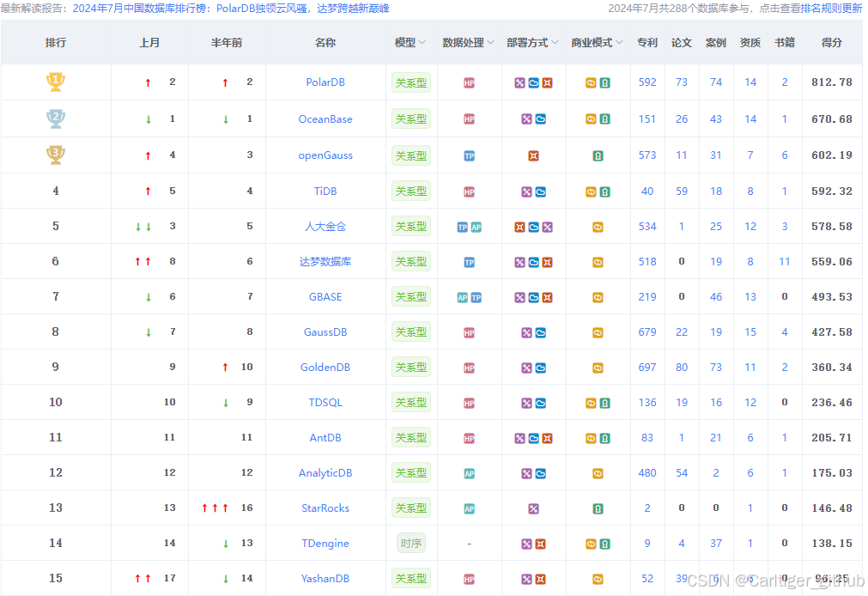Click the 论文 column header
This screenshot has height=596, width=868.
(x=682, y=43)
